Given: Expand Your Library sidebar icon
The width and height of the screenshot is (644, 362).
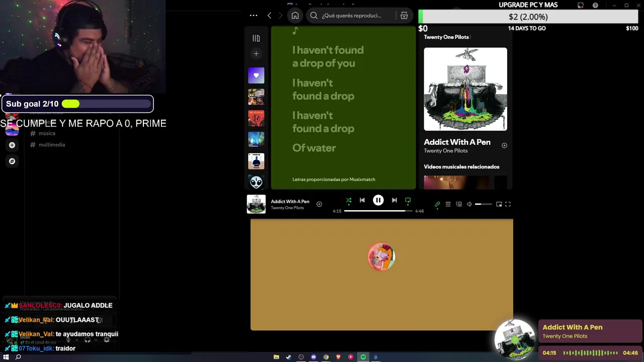Looking at the screenshot, I should click(256, 38).
